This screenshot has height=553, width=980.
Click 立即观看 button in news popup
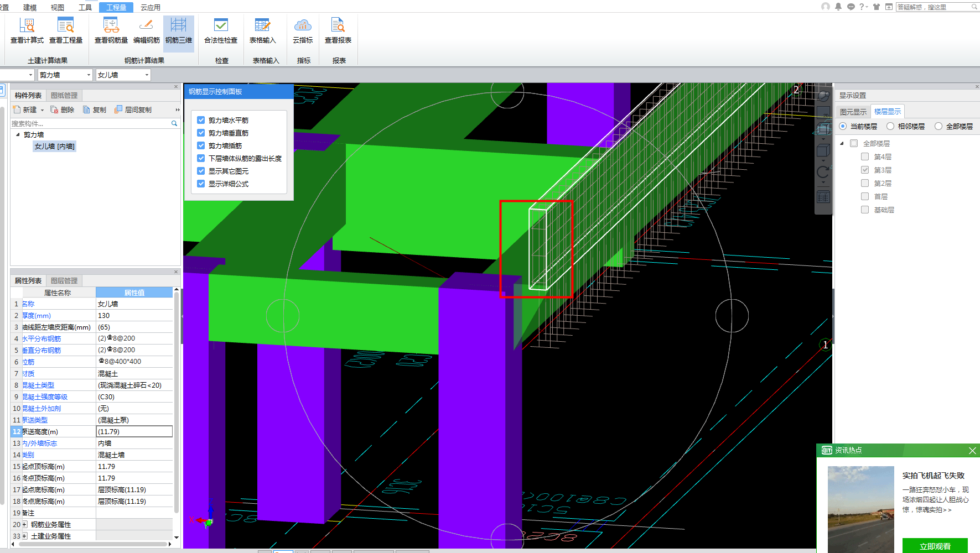pos(935,546)
